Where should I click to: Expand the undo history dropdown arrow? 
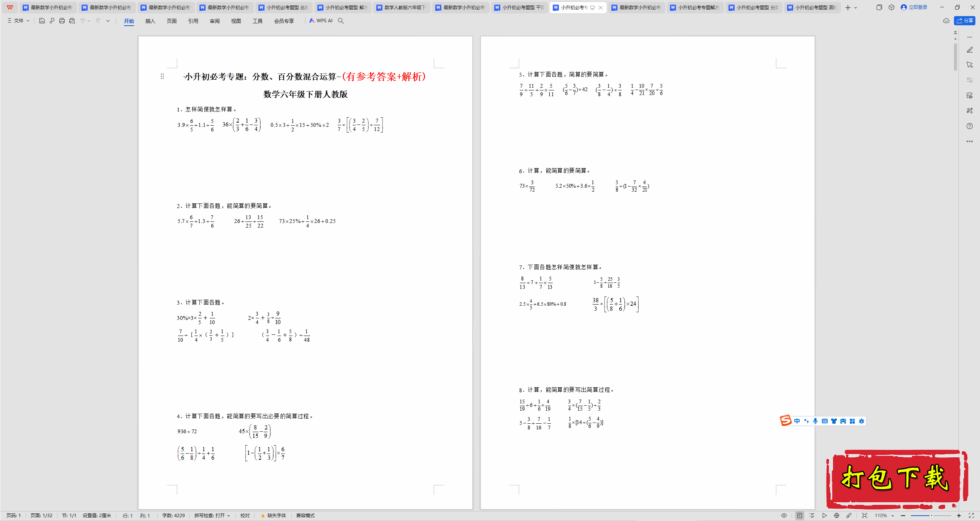(89, 21)
